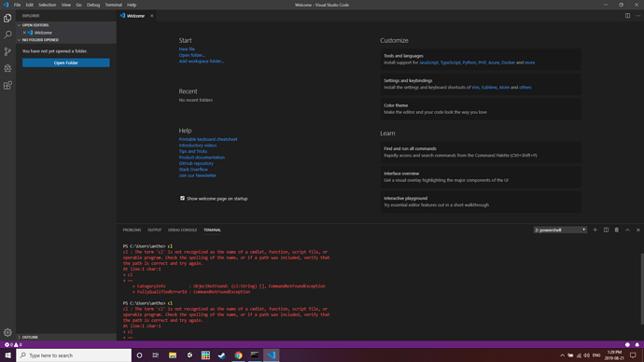Show hidden system tray icons

click(562, 355)
